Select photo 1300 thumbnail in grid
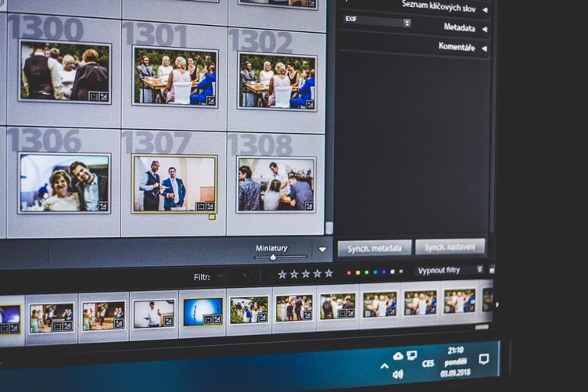Image resolution: width=588 pixels, height=392 pixels. [x=65, y=72]
